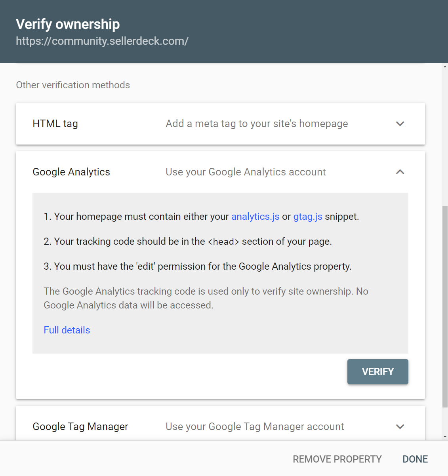This screenshot has height=476, width=448.
Task: Collapse the Google Analytics section chevron
Action: coord(400,172)
